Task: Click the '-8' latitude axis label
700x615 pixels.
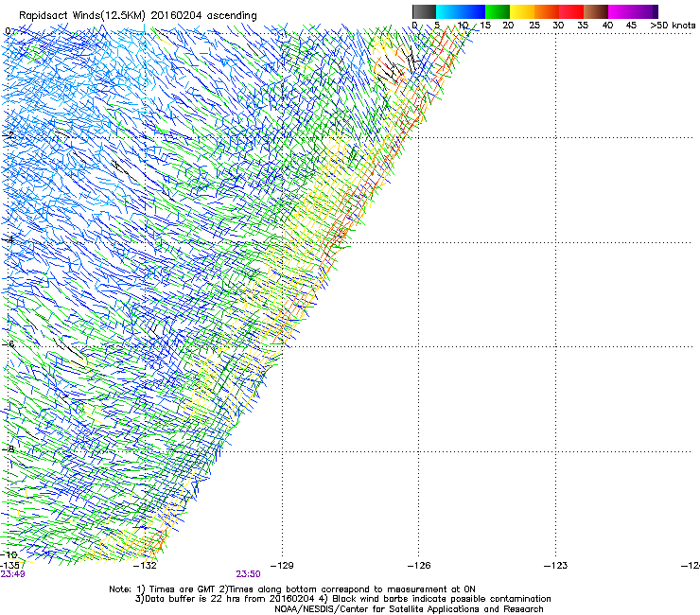Action: [9, 448]
